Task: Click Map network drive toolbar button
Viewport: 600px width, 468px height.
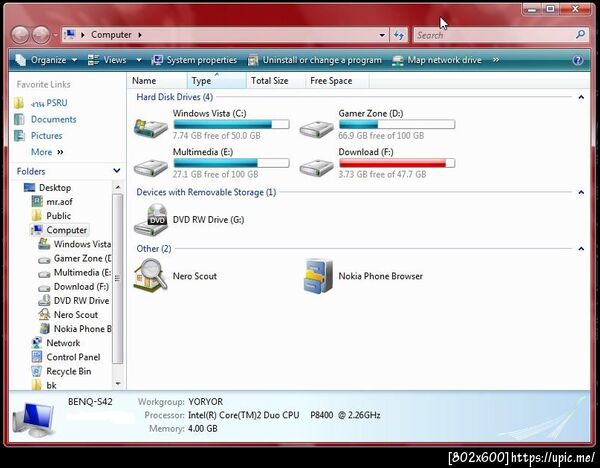Action: point(437,60)
